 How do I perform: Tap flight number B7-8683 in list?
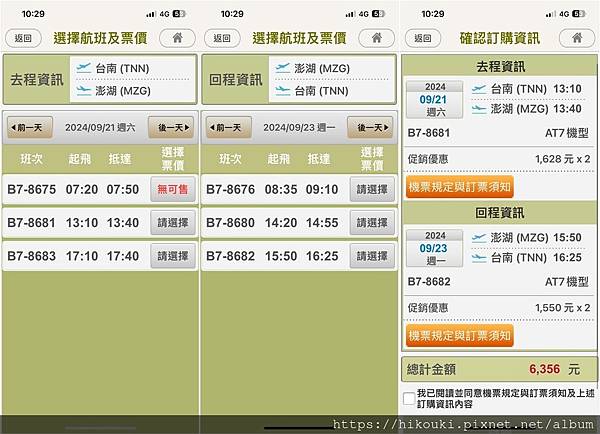click(32, 256)
